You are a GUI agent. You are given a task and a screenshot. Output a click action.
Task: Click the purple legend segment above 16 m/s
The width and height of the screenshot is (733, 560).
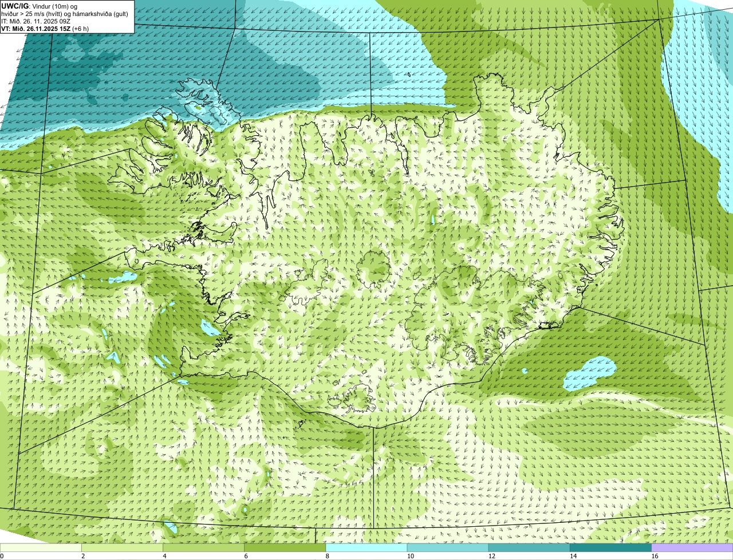[x=692, y=548]
